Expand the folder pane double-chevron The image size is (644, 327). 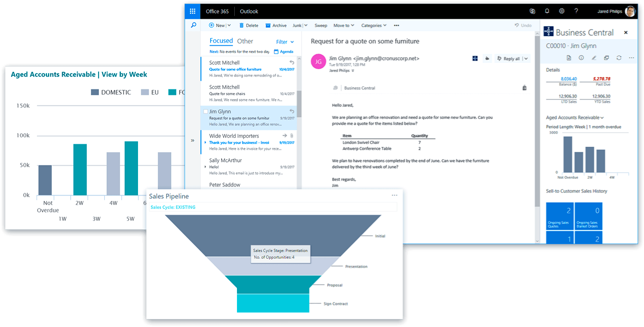[193, 141]
